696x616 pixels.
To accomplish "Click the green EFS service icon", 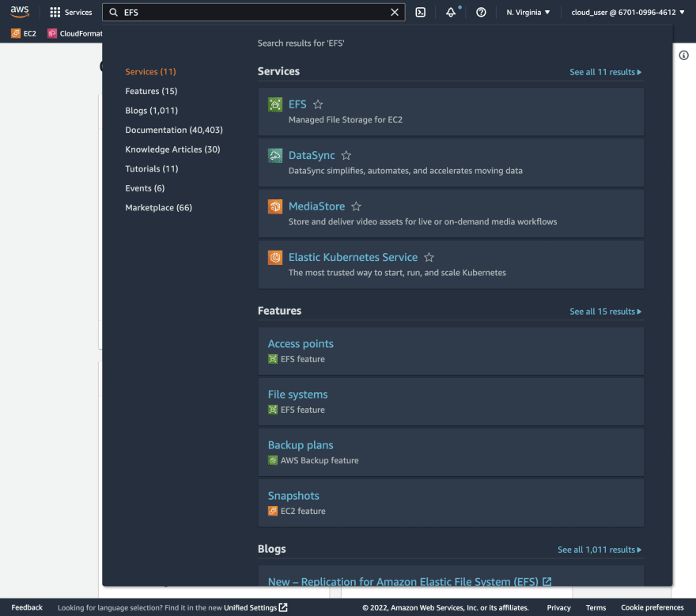I will click(275, 104).
